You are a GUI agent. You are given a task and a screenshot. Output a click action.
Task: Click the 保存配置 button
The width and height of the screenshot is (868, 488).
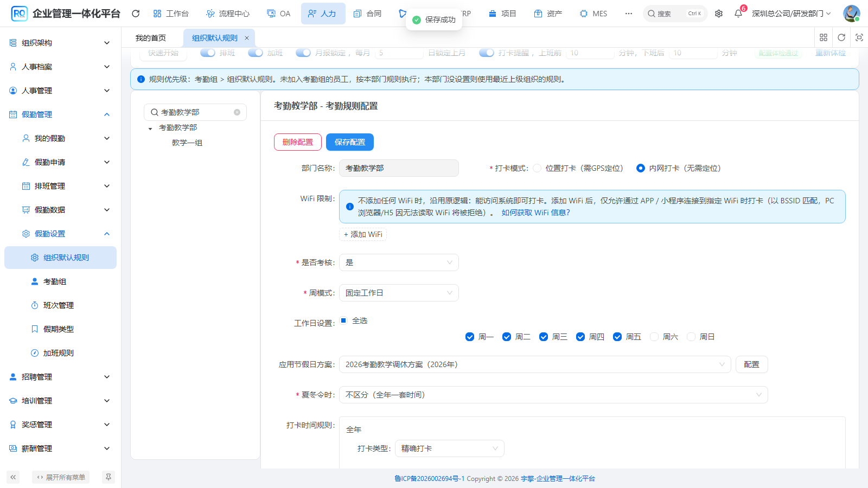pos(350,142)
